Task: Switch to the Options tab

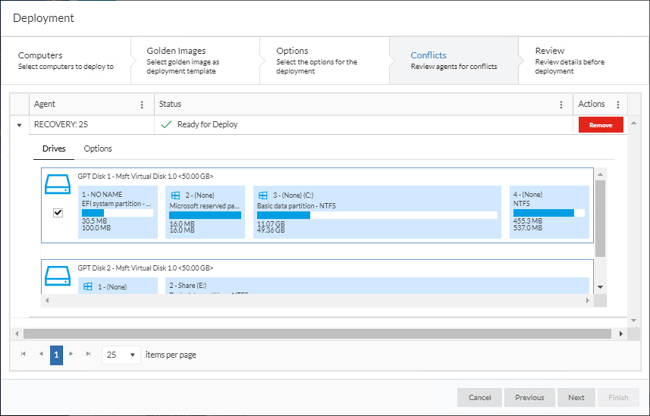Action: (98, 148)
